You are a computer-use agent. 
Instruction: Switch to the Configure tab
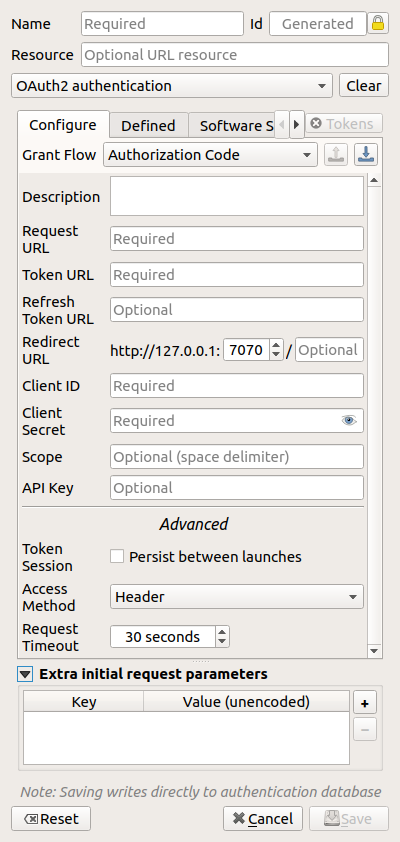pos(63,125)
